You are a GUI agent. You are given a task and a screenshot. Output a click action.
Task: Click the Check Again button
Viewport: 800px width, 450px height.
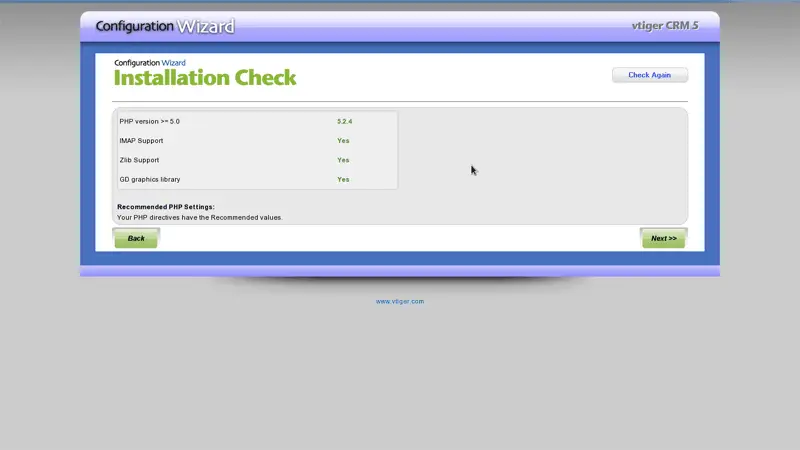[649, 75]
